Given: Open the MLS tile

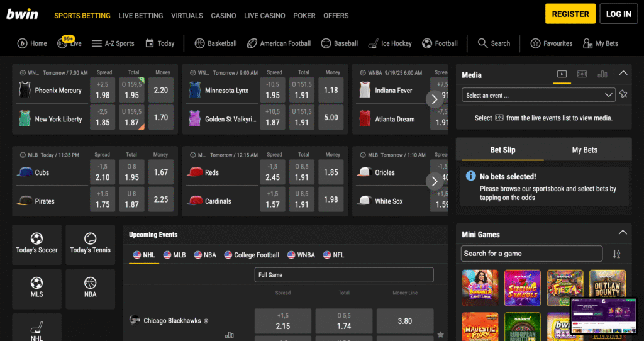Looking at the screenshot, I should click(x=36, y=289).
